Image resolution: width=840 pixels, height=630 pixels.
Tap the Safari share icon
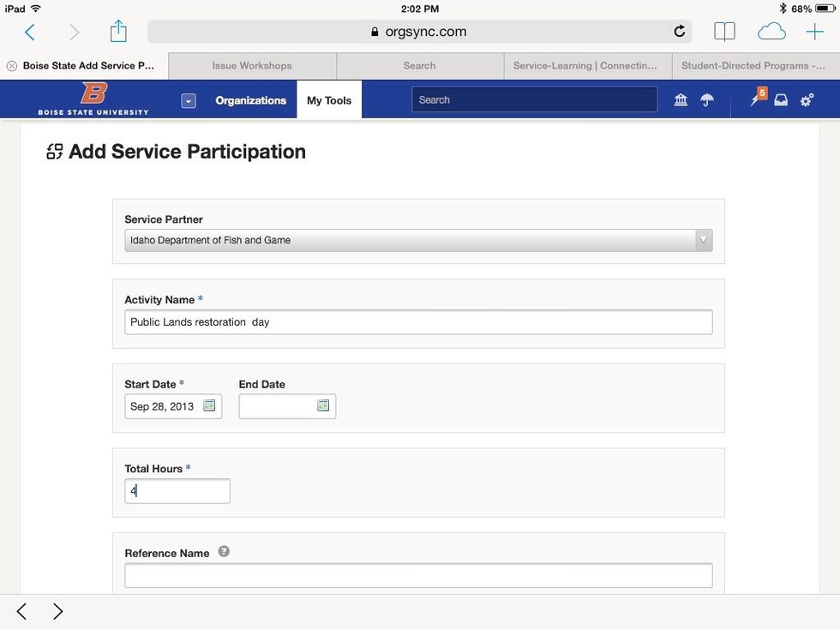[118, 32]
